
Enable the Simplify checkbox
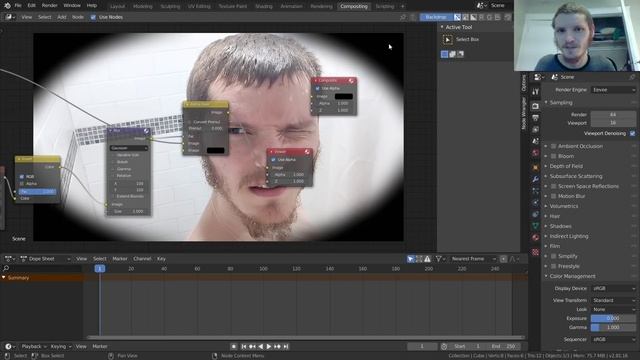(x=553, y=256)
